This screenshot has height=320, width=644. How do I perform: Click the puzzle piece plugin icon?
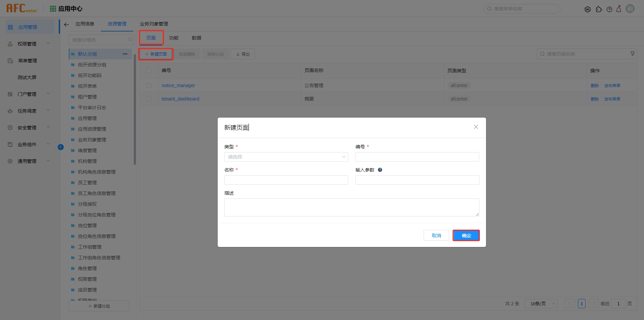click(x=599, y=9)
